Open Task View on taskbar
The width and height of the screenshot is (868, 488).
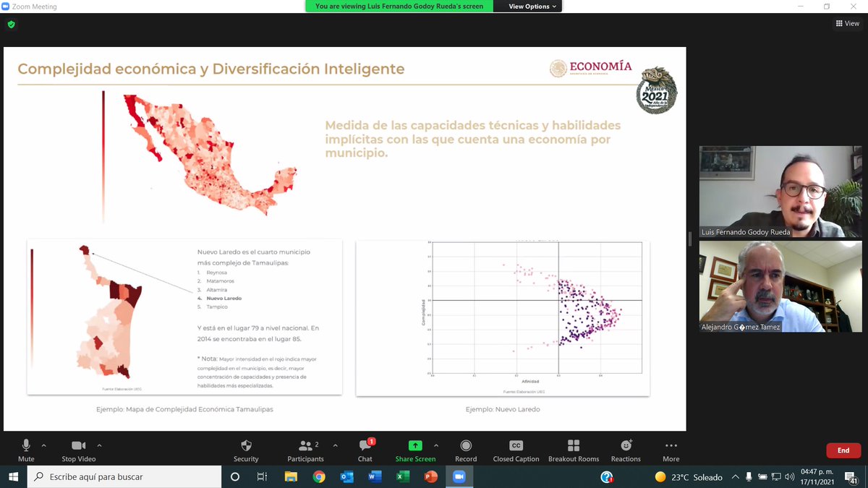[263, 477]
